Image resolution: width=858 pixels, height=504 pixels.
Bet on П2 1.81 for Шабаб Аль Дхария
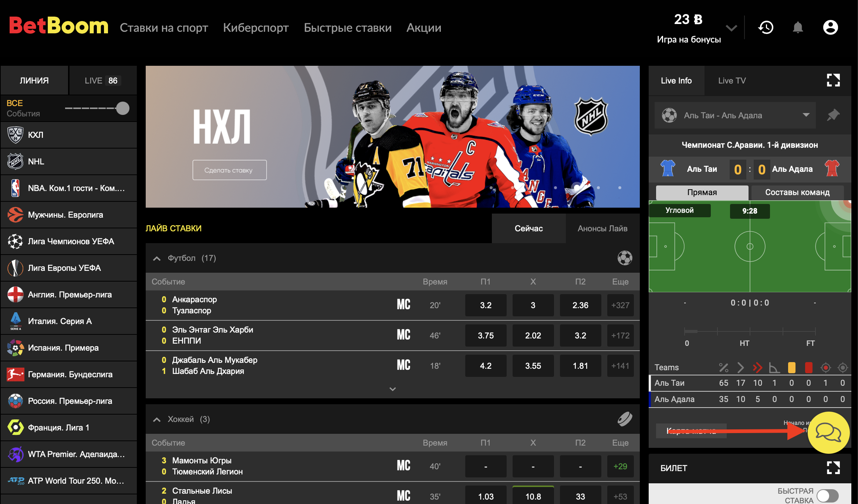click(x=580, y=366)
